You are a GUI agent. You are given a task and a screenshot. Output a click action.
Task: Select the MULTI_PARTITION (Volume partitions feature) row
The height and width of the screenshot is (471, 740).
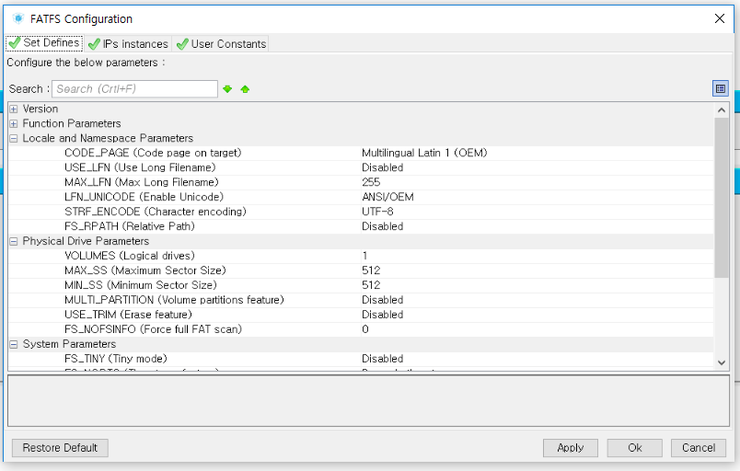[361, 300]
